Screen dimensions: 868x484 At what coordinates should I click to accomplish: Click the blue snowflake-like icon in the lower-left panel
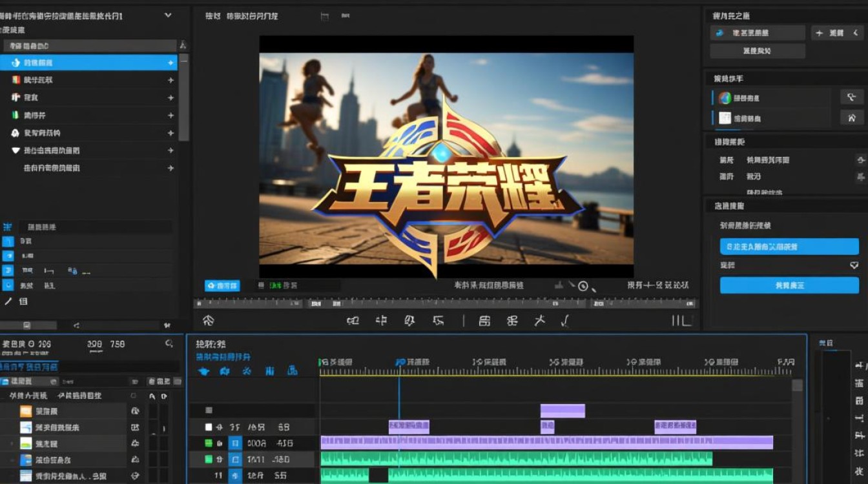(8, 227)
